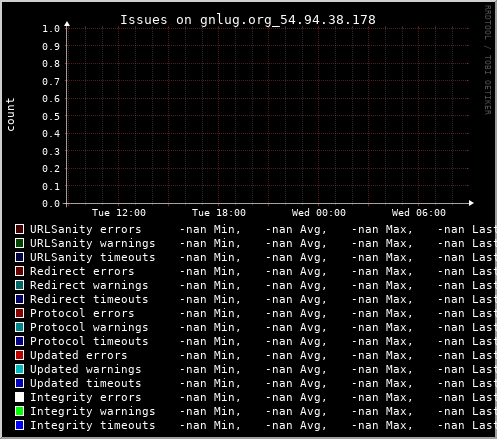The width and height of the screenshot is (497, 439).
Task: Select the Redirect timeouts legend label
Action: click(x=89, y=299)
